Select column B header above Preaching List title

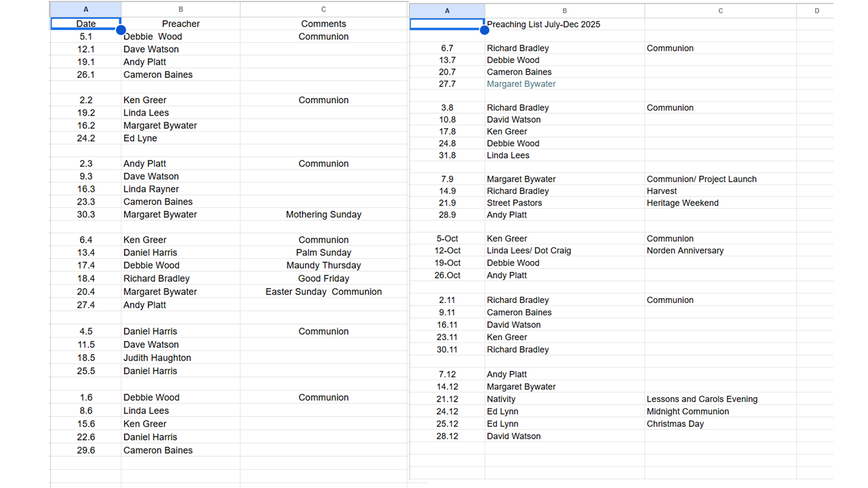tap(564, 10)
